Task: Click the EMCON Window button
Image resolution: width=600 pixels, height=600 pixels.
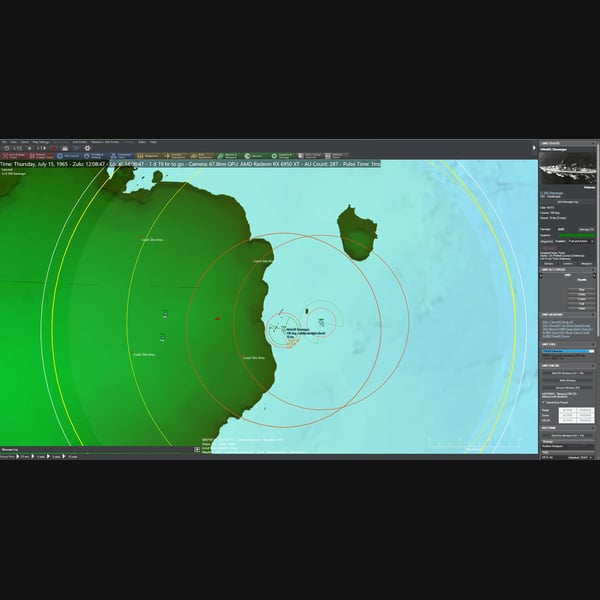Action: coord(567,373)
